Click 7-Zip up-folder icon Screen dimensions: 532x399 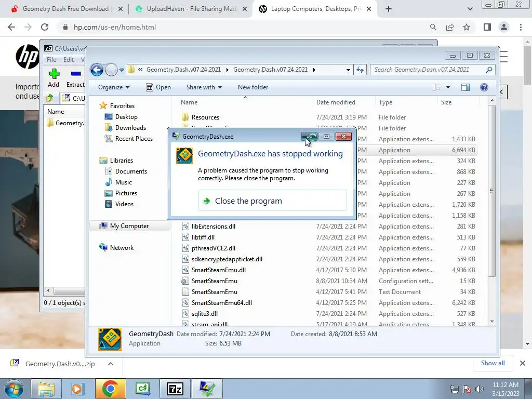(50, 98)
